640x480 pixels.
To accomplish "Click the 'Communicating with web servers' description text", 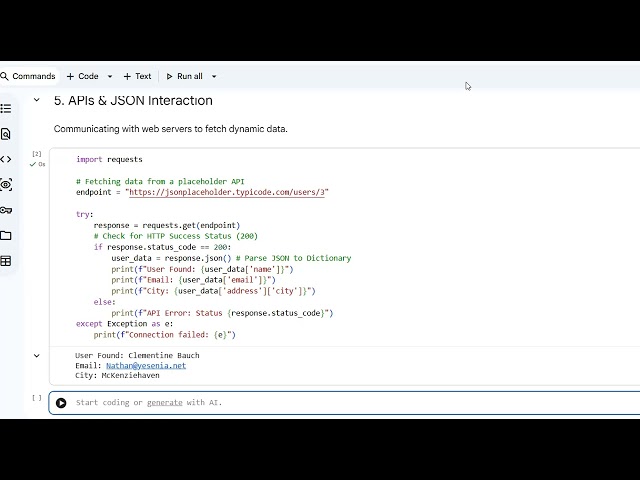I will coord(171,129).
